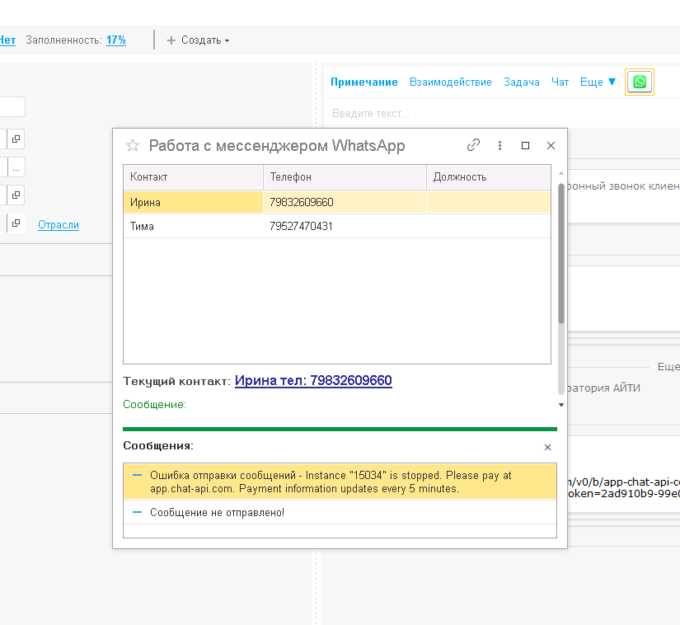Add the WhatsApp dialog to favorites star
This screenshot has height=625, width=680.
coord(132,145)
